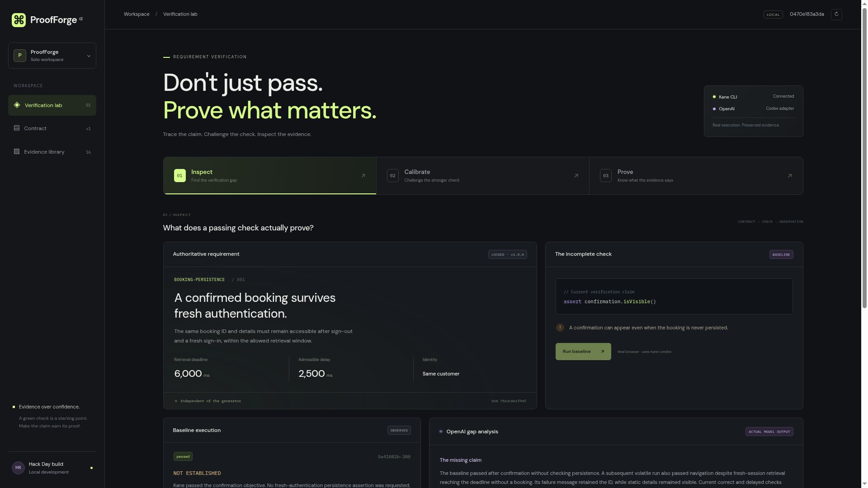Click the MK avatar in sidebar footer
The image size is (868, 488).
(18, 468)
